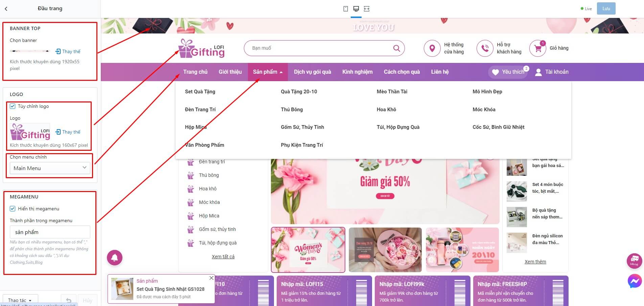
Task: Click the 20\10 banner thumbnail
Action: tap(462, 250)
